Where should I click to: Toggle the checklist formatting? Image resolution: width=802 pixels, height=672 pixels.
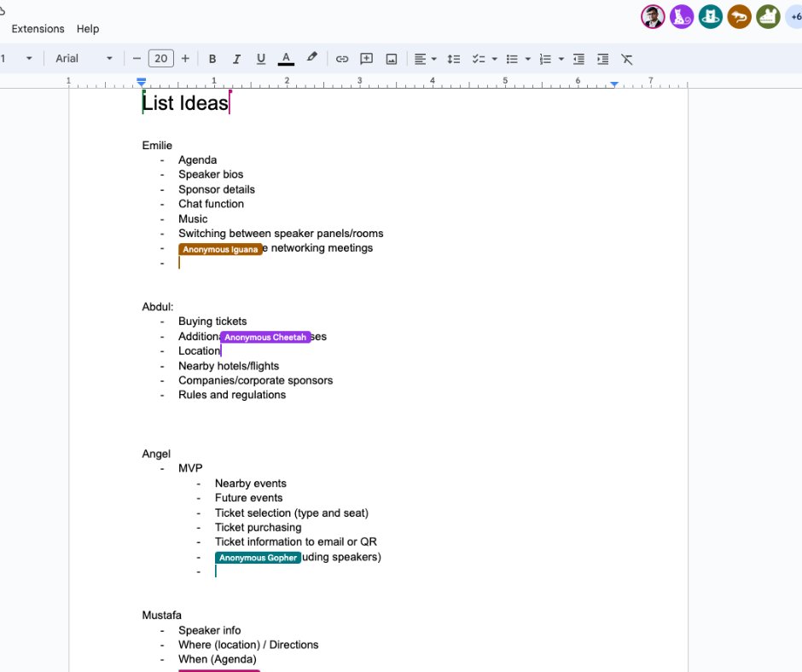[479, 59]
